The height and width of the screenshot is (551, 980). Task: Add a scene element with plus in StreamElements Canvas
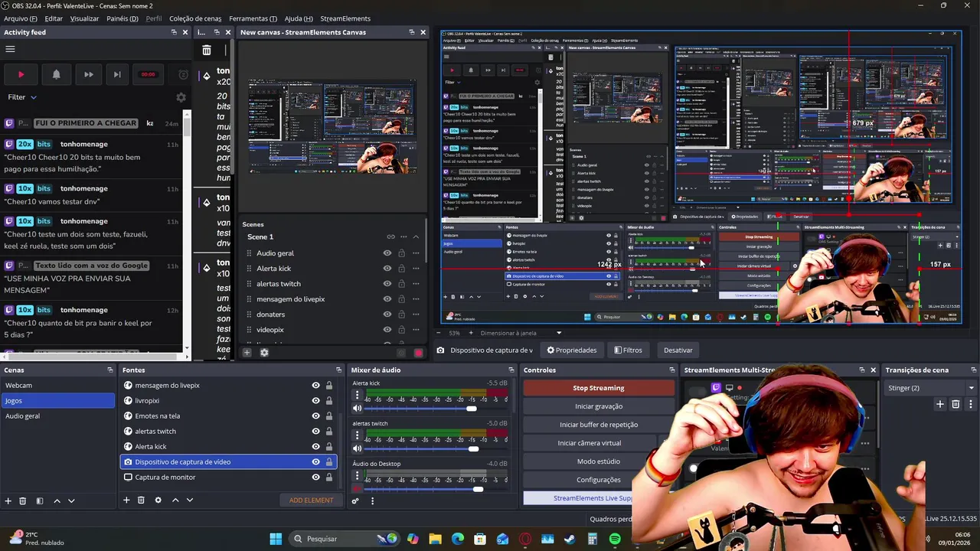coord(247,353)
